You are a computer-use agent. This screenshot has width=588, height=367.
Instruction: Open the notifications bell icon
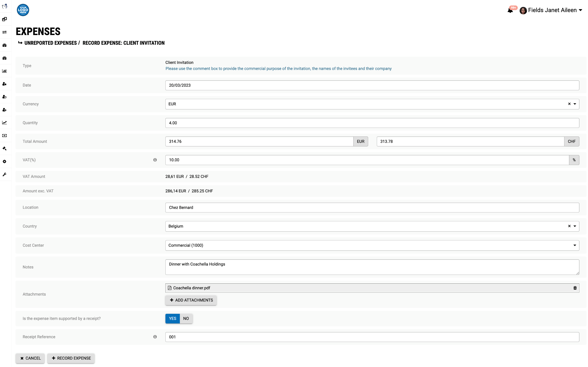point(510,10)
